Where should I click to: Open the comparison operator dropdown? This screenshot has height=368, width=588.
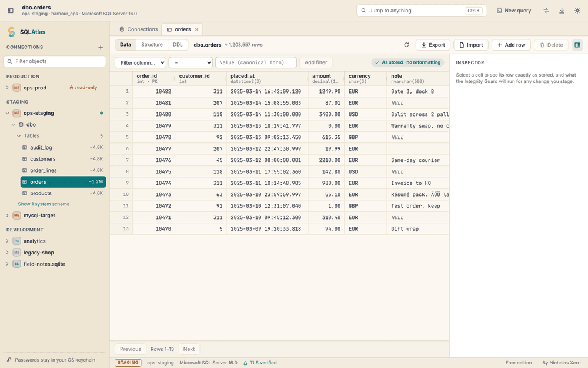pos(191,62)
